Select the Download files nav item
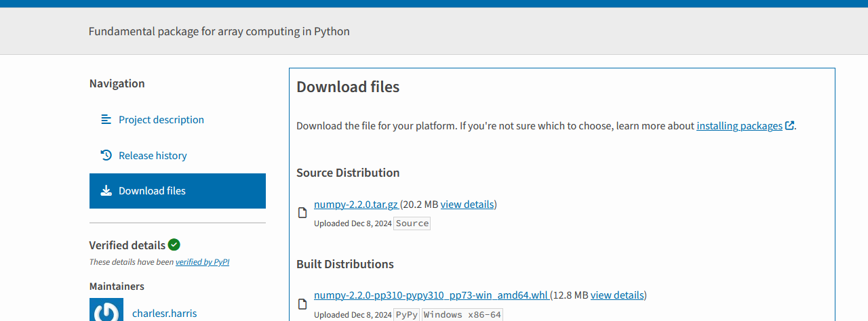Image resolution: width=868 pixels, height=321 pixels. click(178, 191)
